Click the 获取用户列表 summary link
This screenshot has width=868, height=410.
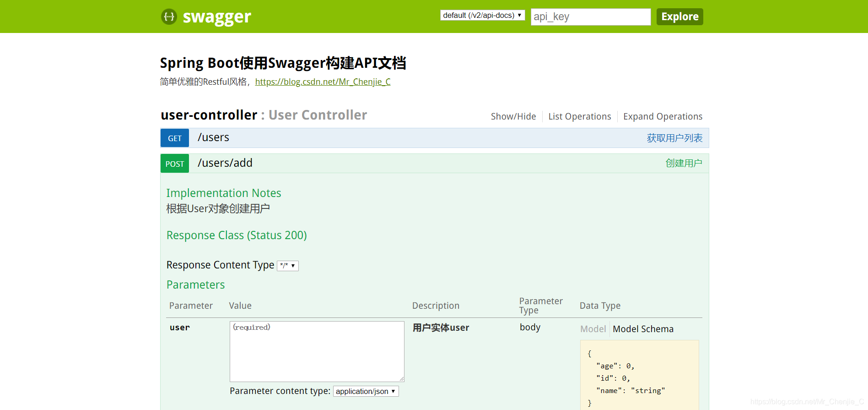[x=674, y=138]
